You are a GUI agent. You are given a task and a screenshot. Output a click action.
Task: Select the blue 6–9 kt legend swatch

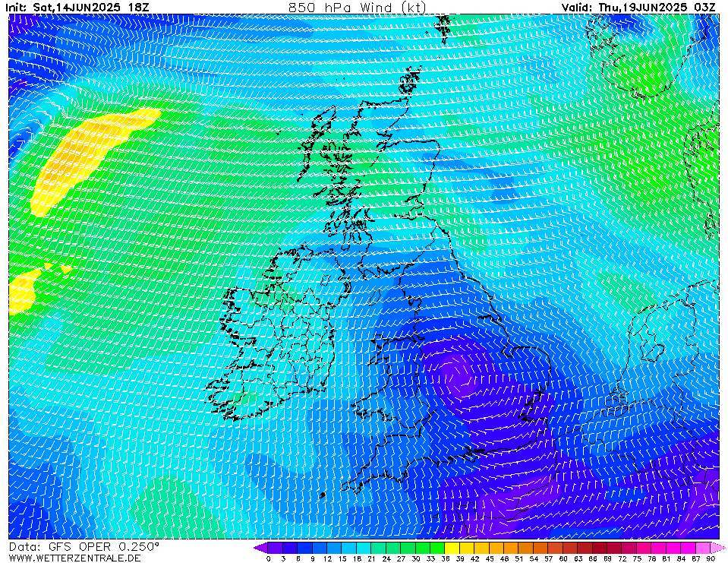[305, 548]
